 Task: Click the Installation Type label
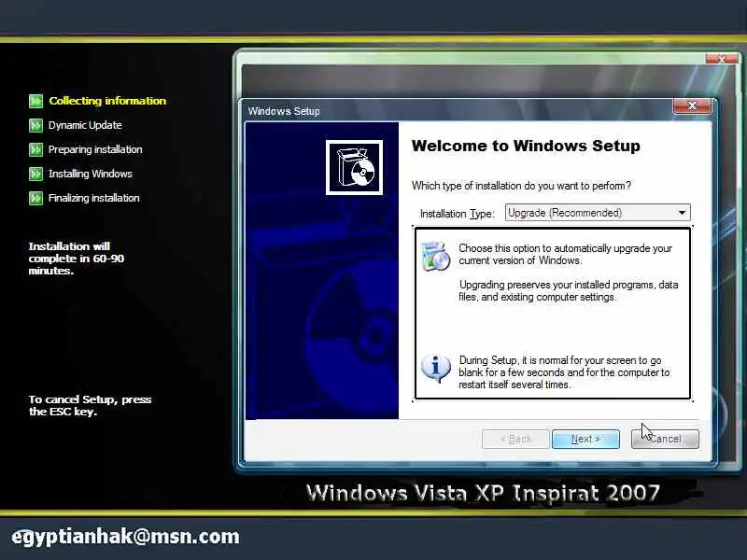458,214
